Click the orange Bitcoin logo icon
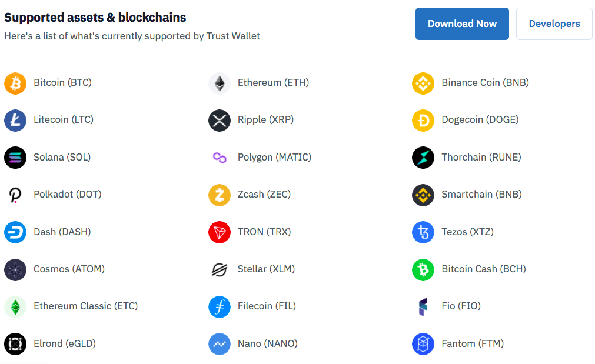Viewport: 595px width, 364px height. click(x=15, y=83)
